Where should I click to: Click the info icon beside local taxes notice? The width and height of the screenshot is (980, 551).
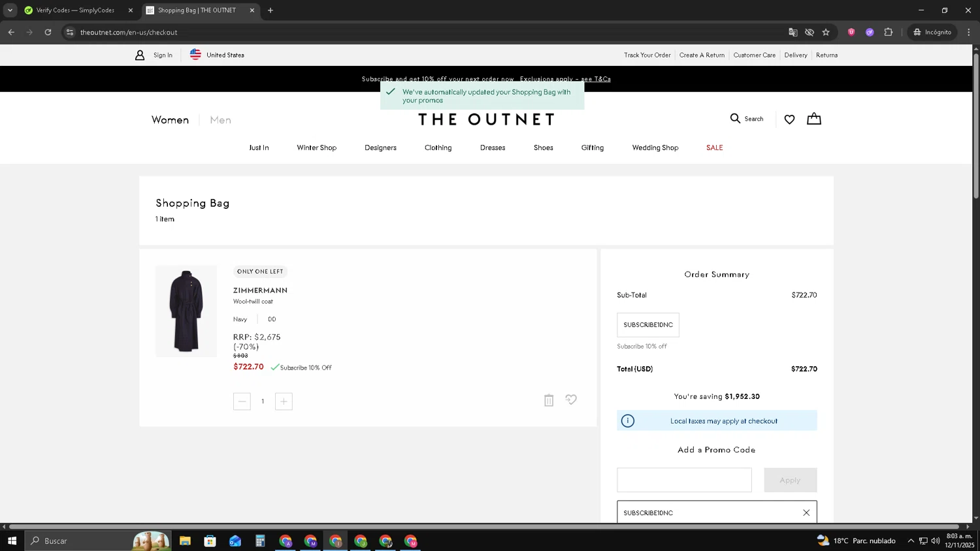(x=628, y=421)
